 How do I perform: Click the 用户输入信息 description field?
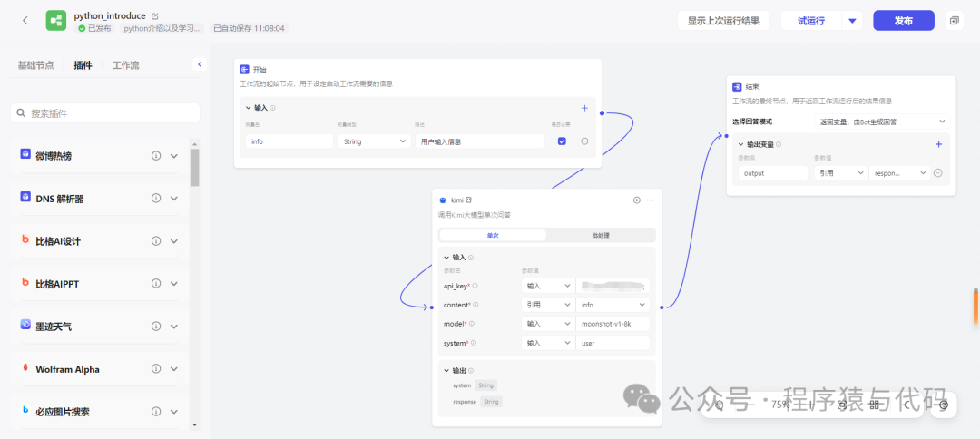(480, 141)
